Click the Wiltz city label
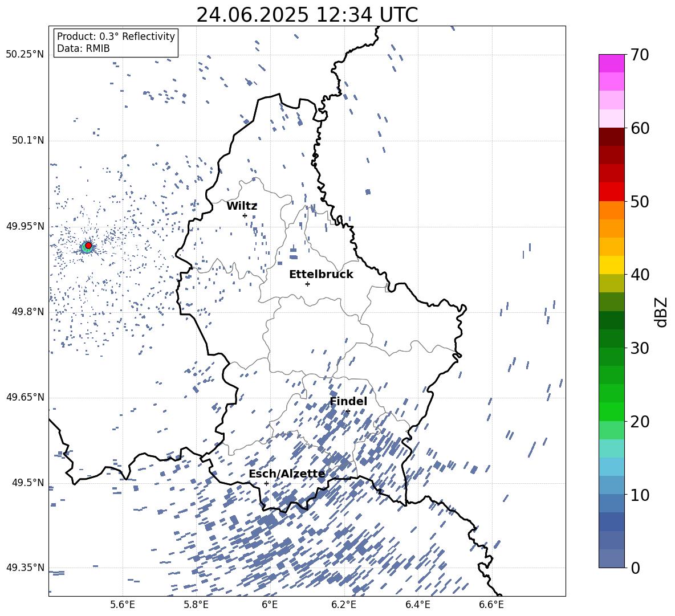This screenshot has width=675, height=616. [x=242, y=206]
